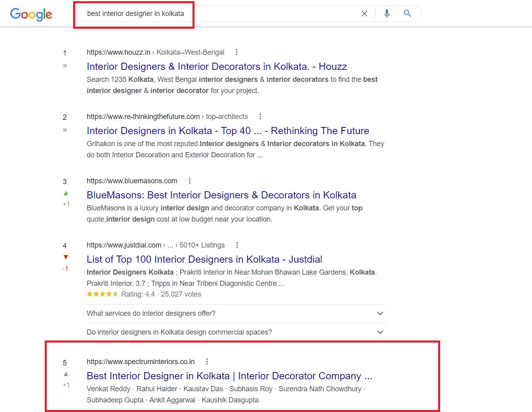Click the blue magnifier search icon
532x412 pixels.
coord(407,14)
